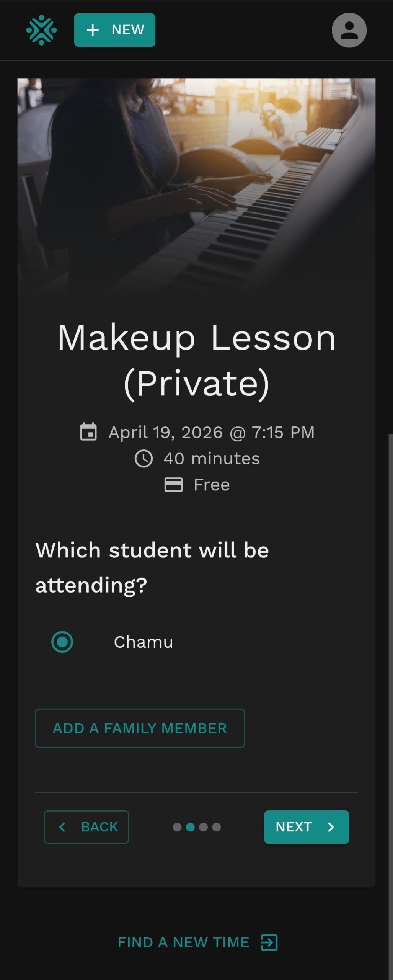This screenshot has width=393, height=980.
Task: Click the plus icon in NEW button
Action: pyautogui.click(x=93, y=30)
